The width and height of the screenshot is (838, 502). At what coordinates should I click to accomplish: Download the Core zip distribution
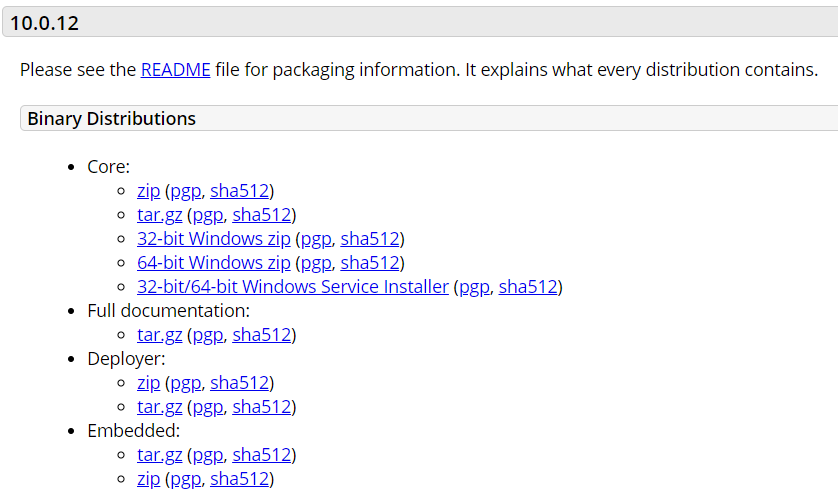tap(148, 191)
